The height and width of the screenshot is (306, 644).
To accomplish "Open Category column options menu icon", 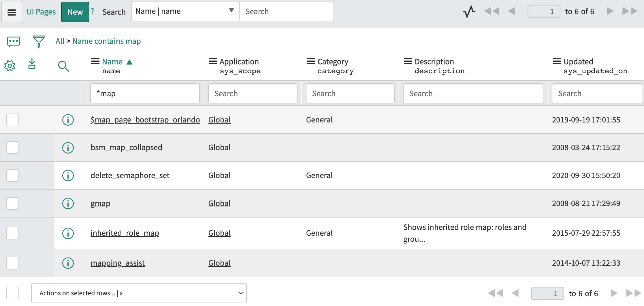I will coord(311,61).
